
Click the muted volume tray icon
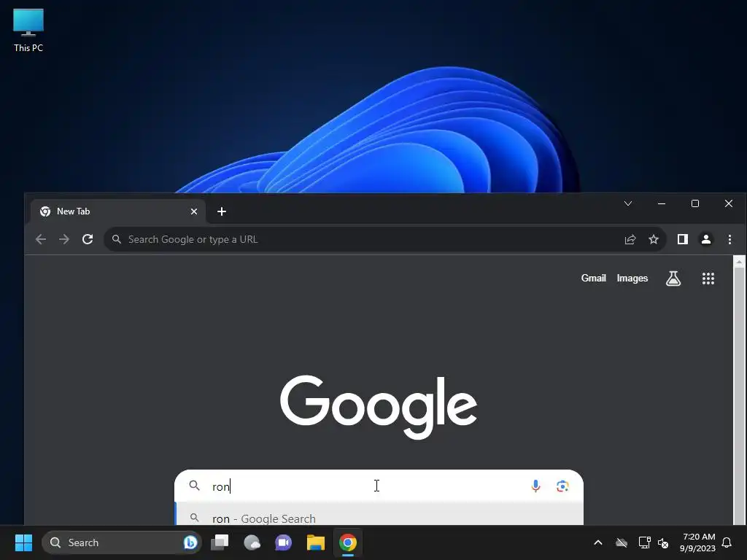pos(663,542)
